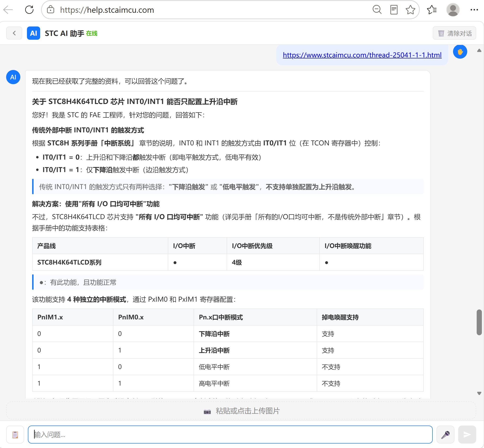Click the vertical scrollbar thumb
The image size is (484, 448).
pos(479,322)
